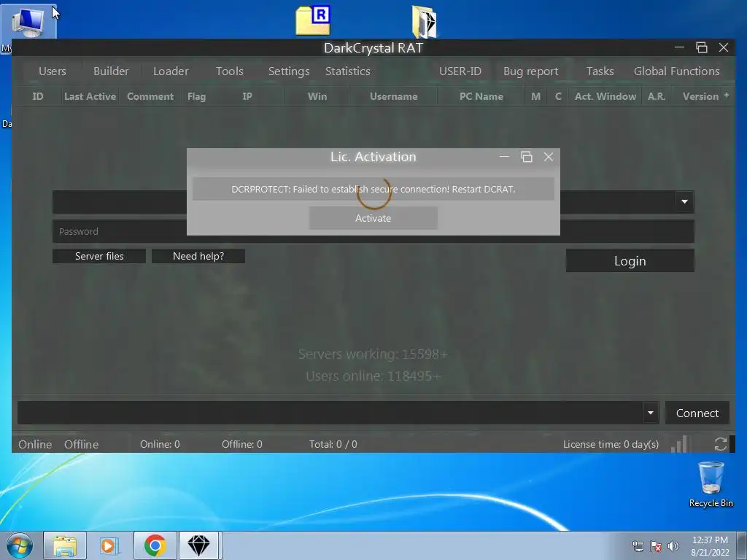747x560 pixels.
Task: Sort by the Username column header
Action: click(x=393, y=97)
